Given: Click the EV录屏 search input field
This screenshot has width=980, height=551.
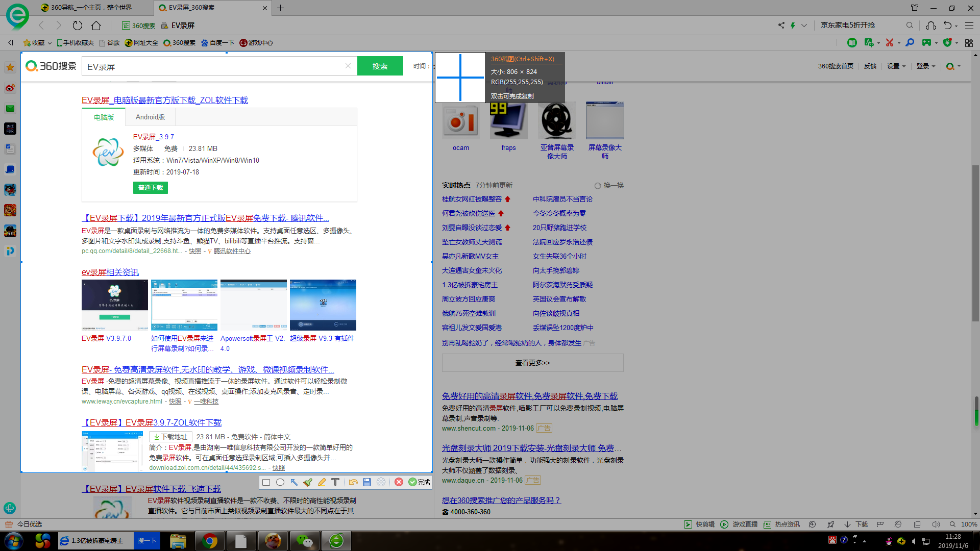Looking at the screenshot, I should click(x=214, y=66).
